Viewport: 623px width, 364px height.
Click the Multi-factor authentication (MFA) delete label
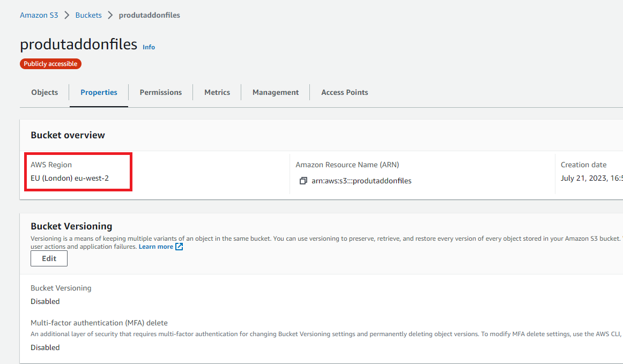click(x=99, y=323)
